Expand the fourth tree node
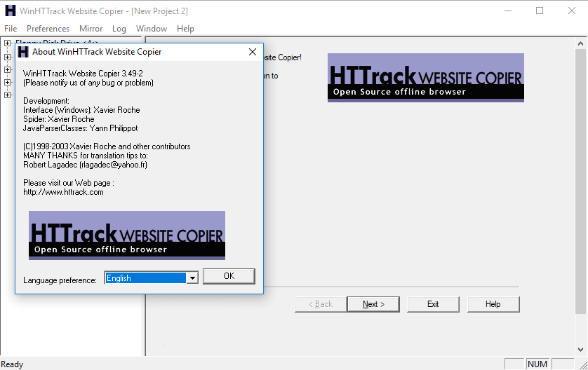Viewport: 588px width, 370px height. pos(7,83)
